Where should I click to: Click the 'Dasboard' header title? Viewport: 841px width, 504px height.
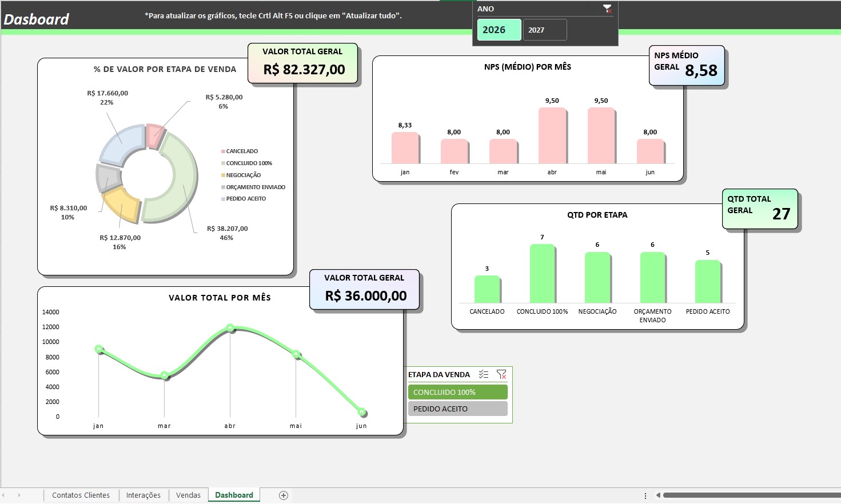[36, 19]
